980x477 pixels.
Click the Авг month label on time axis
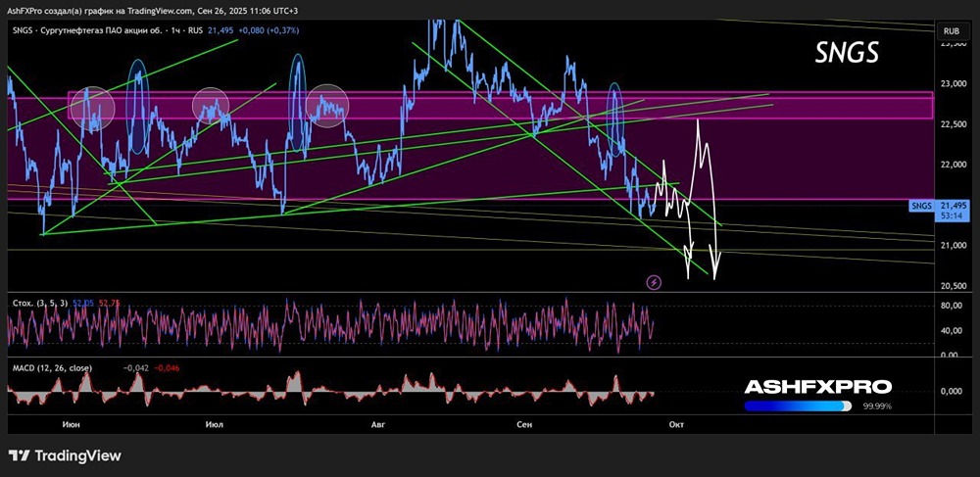pos(378,424)
